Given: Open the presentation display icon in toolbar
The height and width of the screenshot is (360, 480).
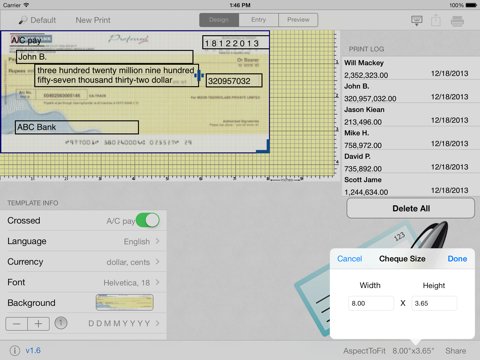Looking at the screenshot, I should (x=417, y=21).
